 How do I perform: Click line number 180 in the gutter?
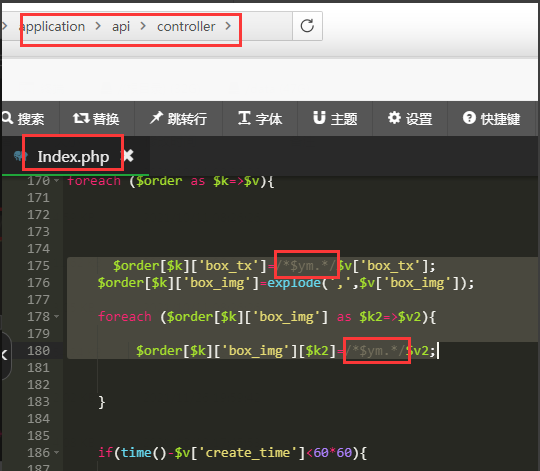(x=39, y=350)
